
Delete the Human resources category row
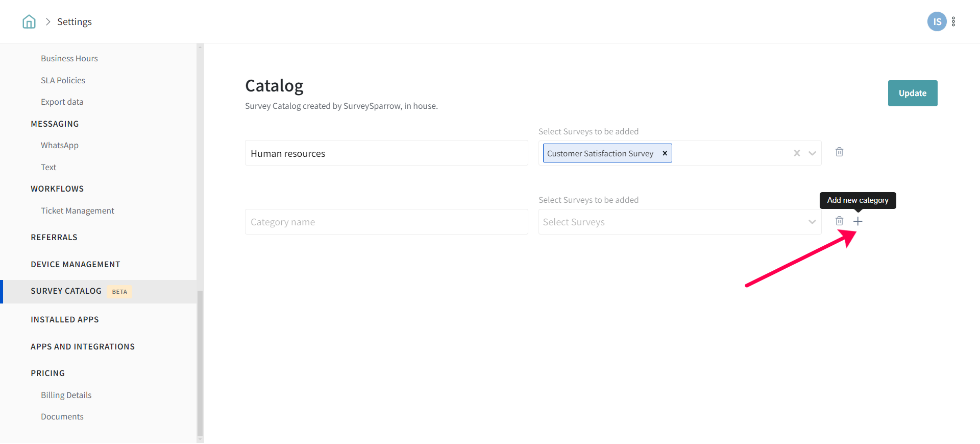point(839,152)
